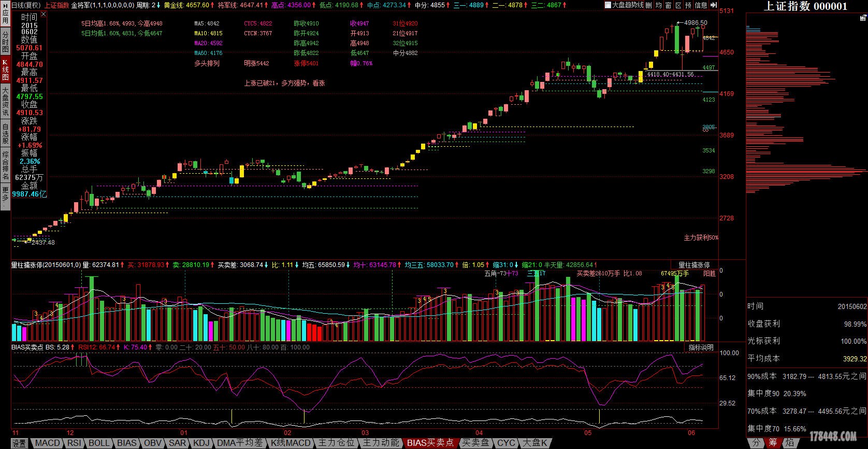This screenshot has width=868, height=449.
Task: Click the 67495万手 volume label
Action: click(x=675, y=273)
